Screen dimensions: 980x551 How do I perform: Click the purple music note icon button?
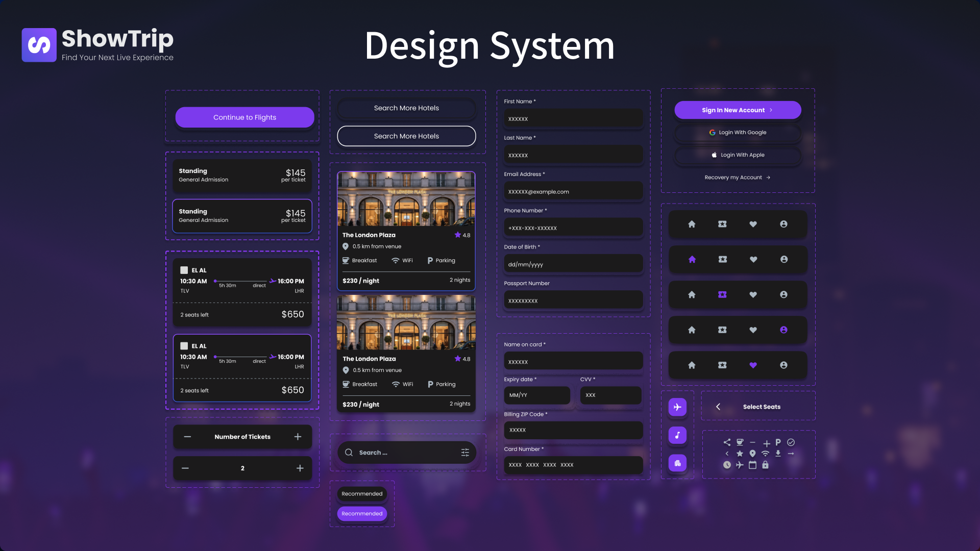coord(677,435)
